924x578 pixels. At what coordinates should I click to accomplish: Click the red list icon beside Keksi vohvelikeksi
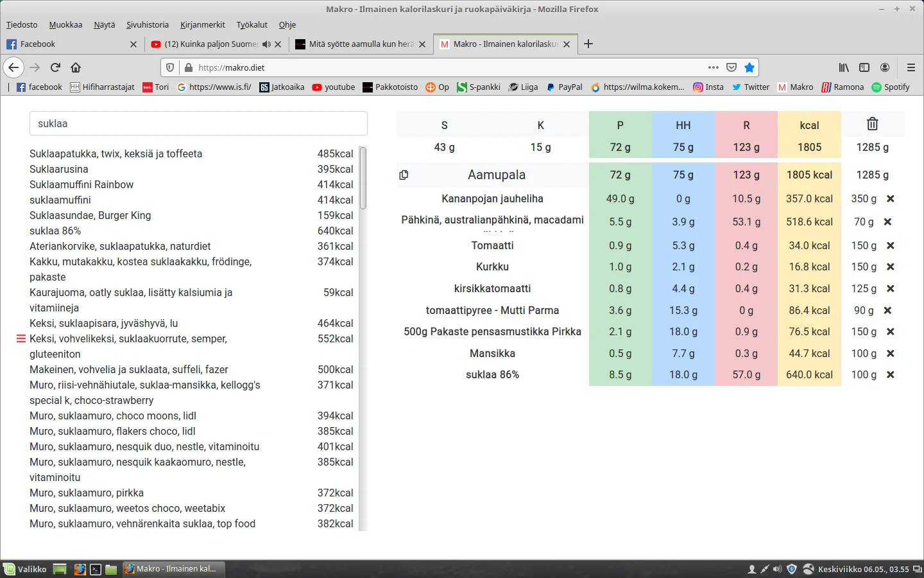[21, 339]
